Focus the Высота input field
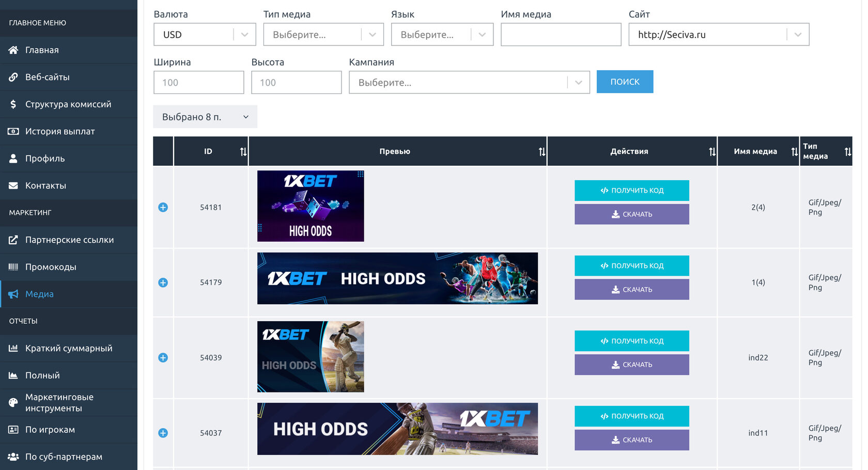Viewport: 868px width, 470px height. 296,83
